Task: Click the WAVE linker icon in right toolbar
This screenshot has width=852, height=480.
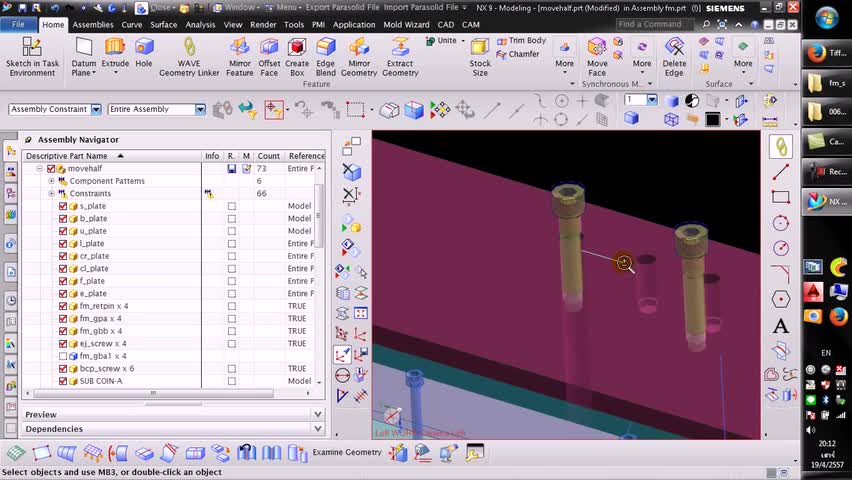Action: pyautogui.click(x=781, y=146)
